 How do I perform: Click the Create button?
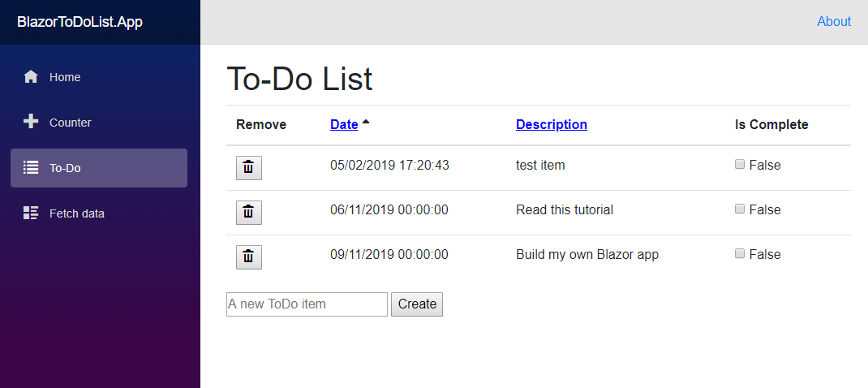(x=417, y=304)
